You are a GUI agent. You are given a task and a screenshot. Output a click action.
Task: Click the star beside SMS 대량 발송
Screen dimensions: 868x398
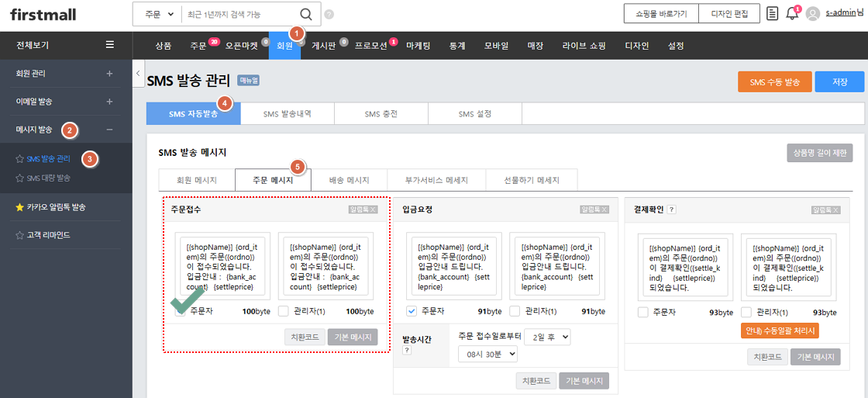pyautogui.click(x=19, y=178)
